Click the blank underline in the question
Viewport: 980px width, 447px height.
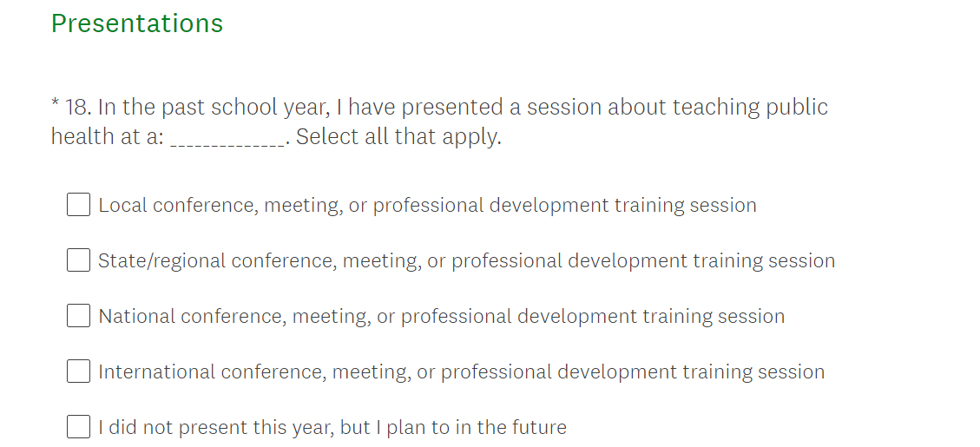click(227, 139)
